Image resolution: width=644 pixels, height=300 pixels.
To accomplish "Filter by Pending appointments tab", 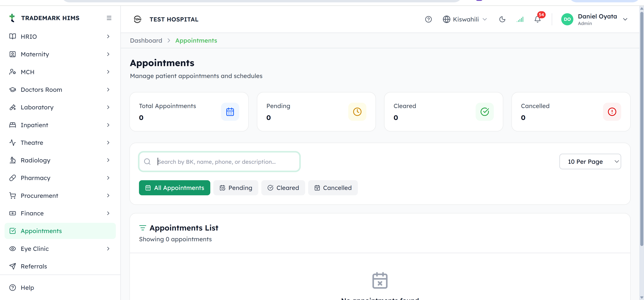I will (236, 188).
